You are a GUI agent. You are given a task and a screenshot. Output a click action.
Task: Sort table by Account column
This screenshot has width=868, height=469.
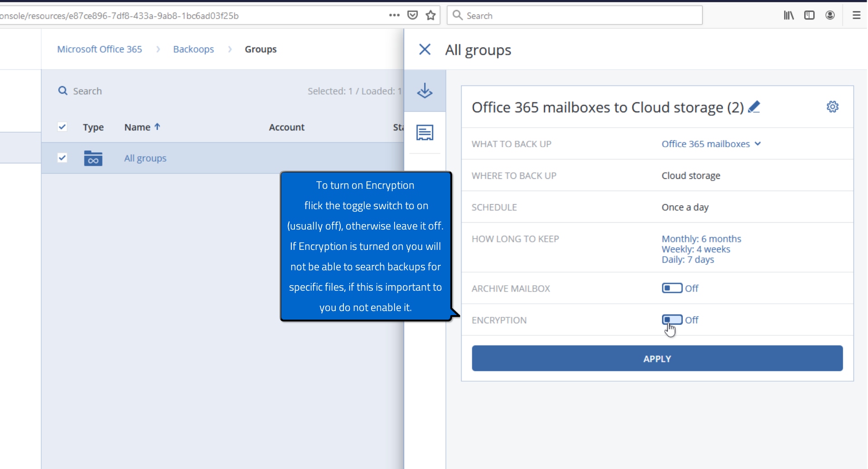pos(287,127)
